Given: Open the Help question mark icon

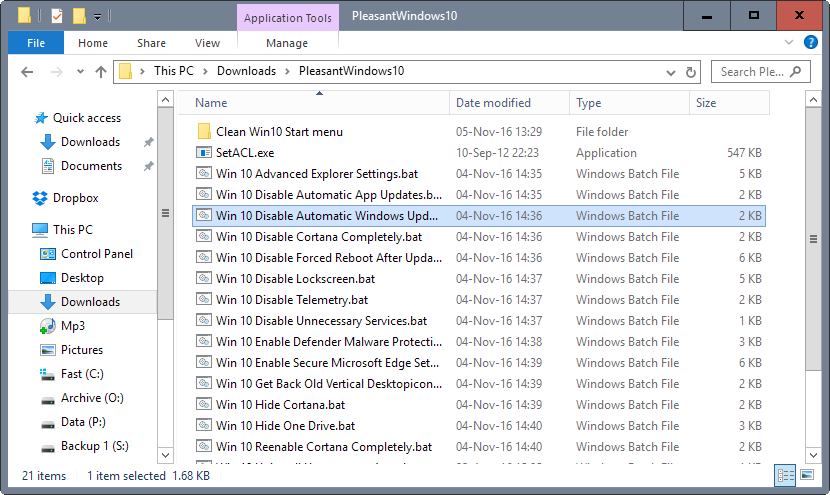Looking at the screenshot, I should [x=810, y=42].
